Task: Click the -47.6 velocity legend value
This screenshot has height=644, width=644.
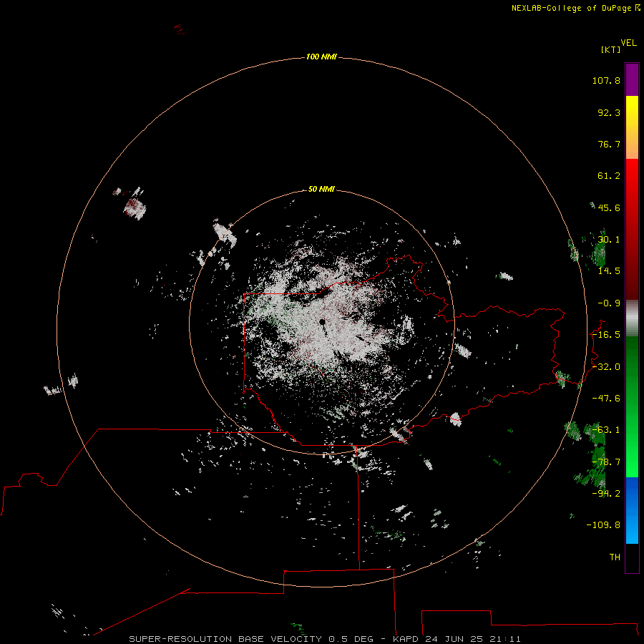Action: coord(606,399)
